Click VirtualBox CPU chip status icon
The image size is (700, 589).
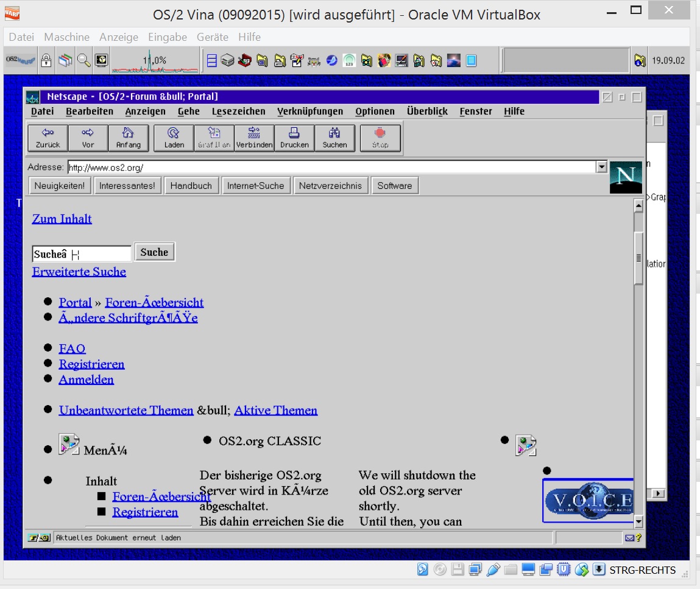pyautogui.click(x=564, y=570)
